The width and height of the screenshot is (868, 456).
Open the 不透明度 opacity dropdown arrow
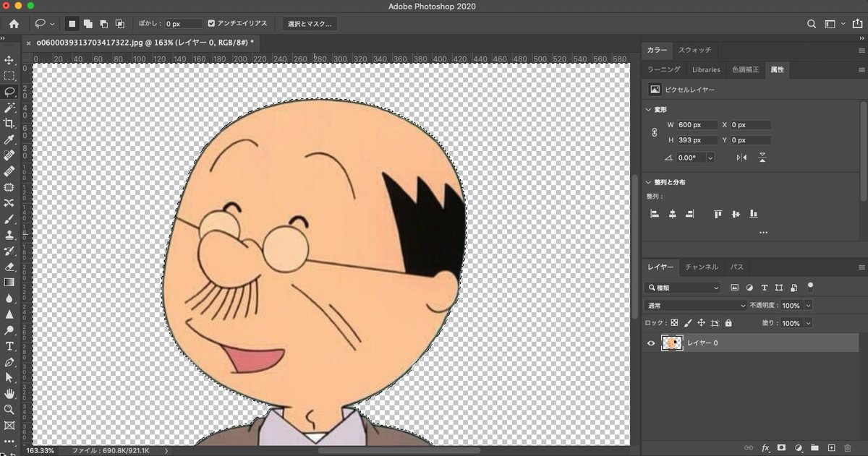click(x=808, y=306)
